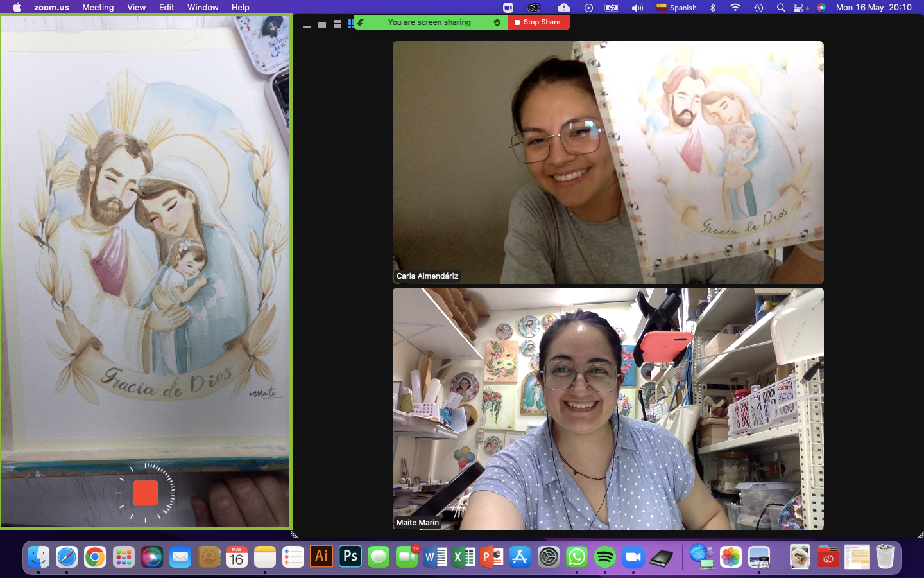Open the Wi-Fi menu bar dropdown
This screenshot has width=924, height=578.
[735, 8]
